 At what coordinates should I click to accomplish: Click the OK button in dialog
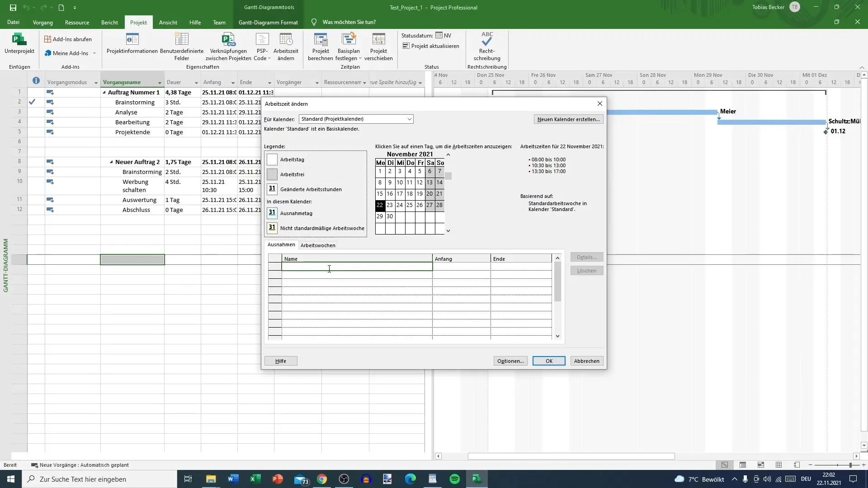coord(549,361)
